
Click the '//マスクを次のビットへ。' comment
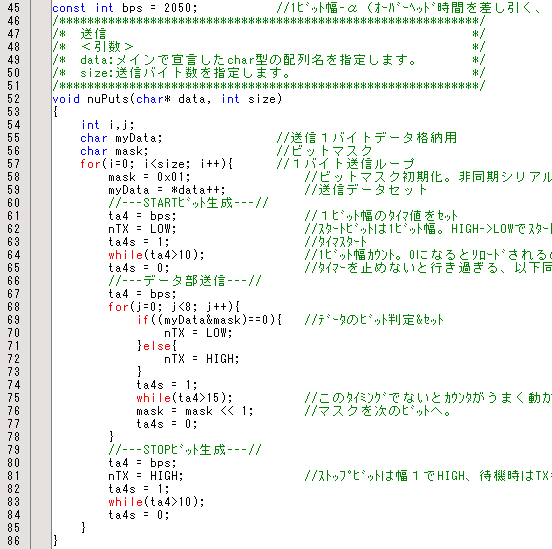[378, 411]
